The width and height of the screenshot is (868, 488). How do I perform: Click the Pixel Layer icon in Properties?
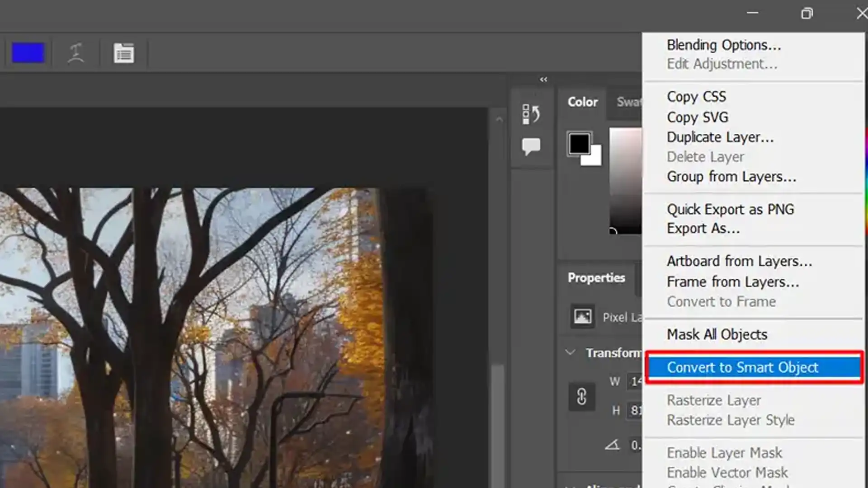pos(583,316)
